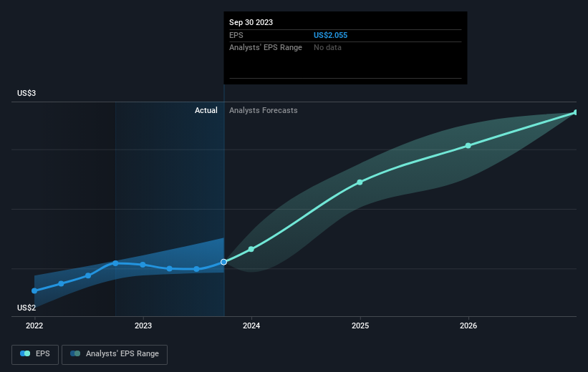Screen dimensions: 588x372
Task: Click the US$2 y-axis label
Action: 27,308
